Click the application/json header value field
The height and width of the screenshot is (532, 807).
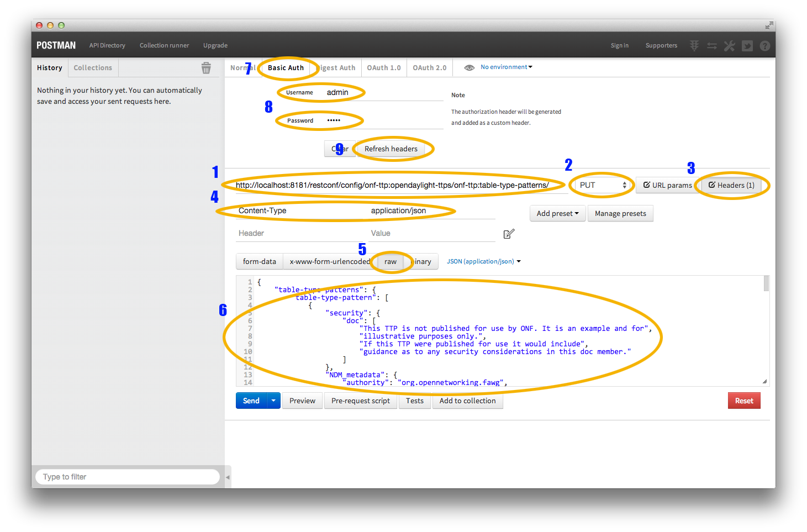point(431,210)
